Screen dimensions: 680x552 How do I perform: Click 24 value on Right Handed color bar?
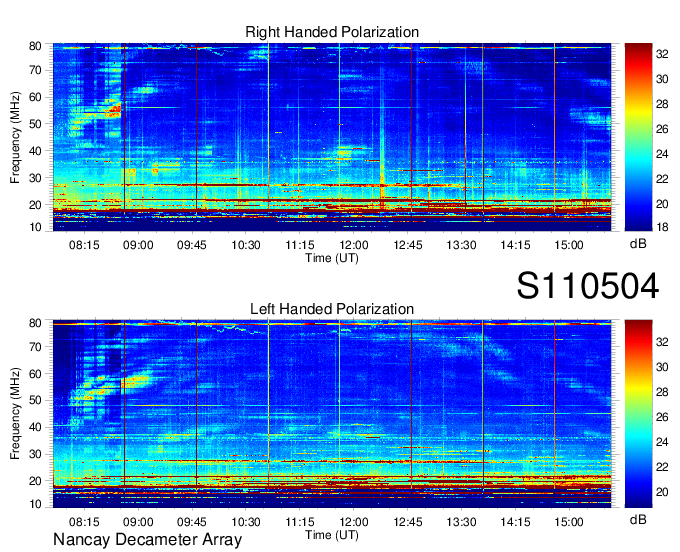tap(662, 154)
